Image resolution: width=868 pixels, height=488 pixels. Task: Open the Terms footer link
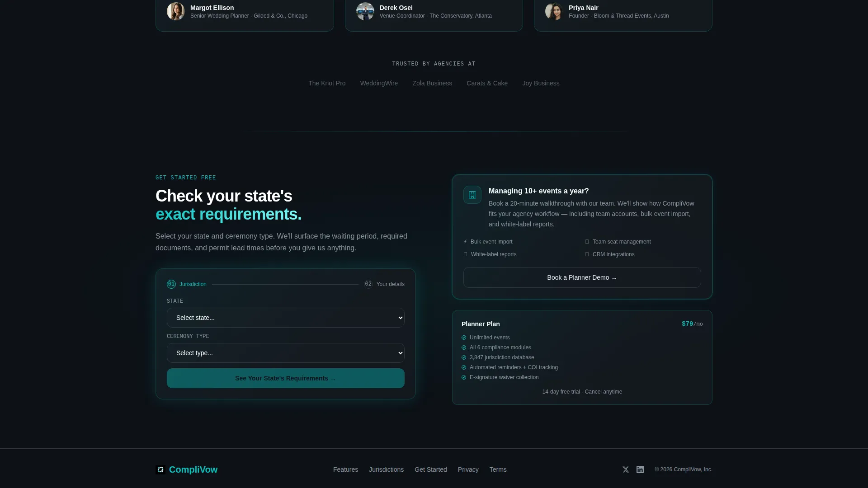coord(498,469)
